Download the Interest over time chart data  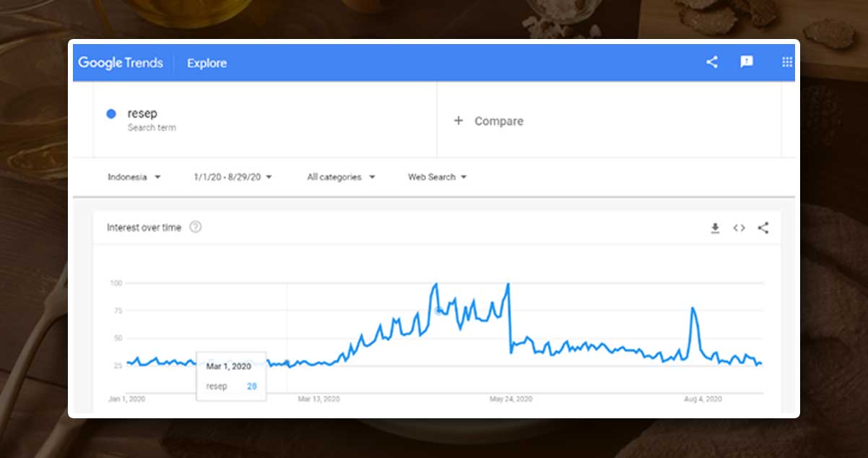[715, 228]
